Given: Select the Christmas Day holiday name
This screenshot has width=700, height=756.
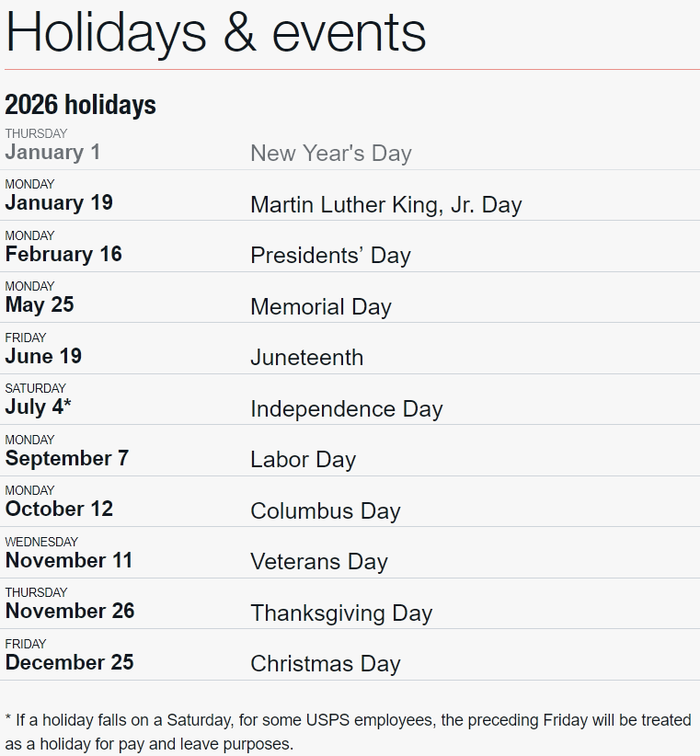Looking at the screenshot, I should [x=326, y=664].
